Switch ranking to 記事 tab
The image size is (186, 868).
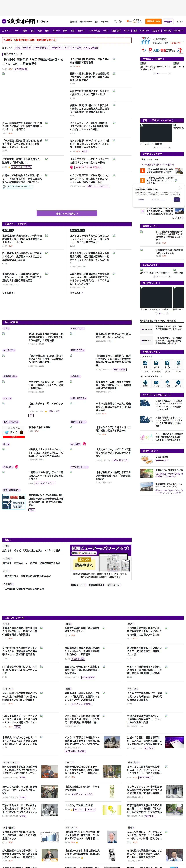[143, 159]
